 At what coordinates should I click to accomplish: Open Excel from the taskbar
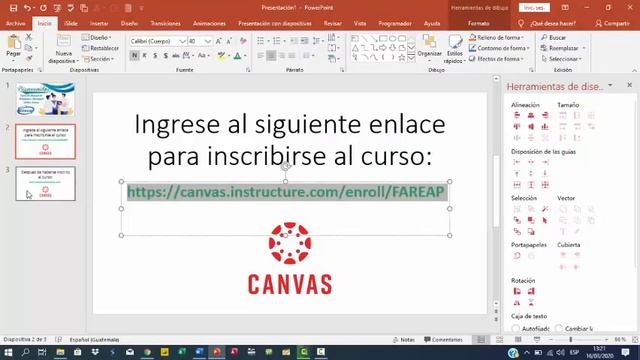pos(182,352)
